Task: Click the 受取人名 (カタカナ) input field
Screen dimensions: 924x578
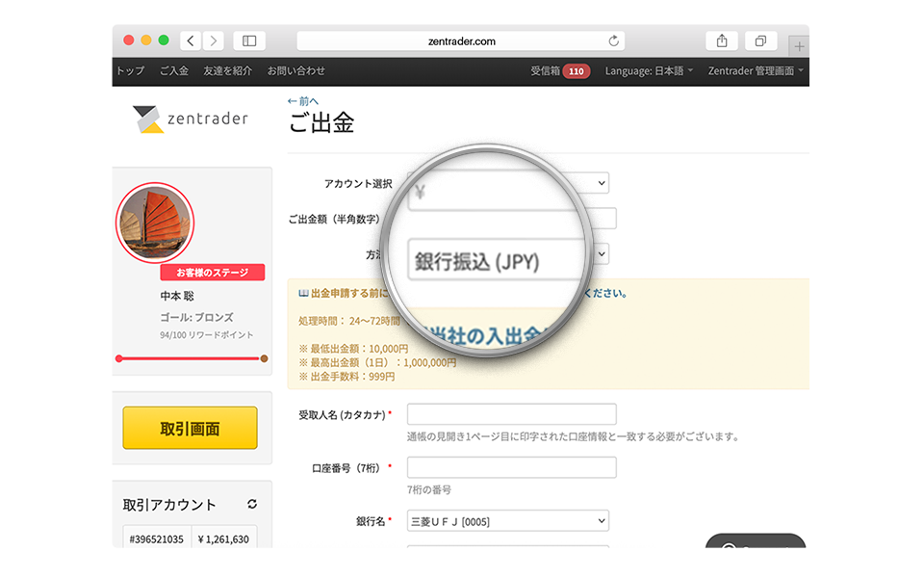Action: pyautogui.click(x=511, y=414)
